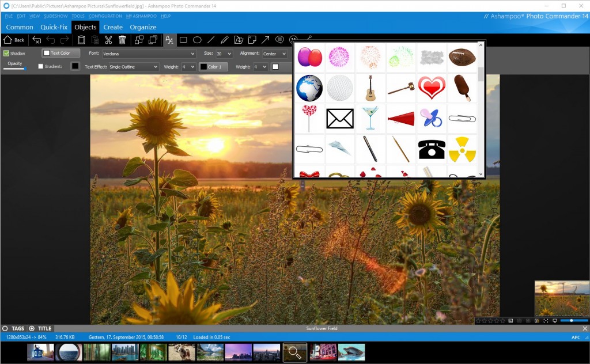The width and height of the screenshot is (590, 364).
Task: Select the TITLE radio button
Action: click(x=32, y=328)
